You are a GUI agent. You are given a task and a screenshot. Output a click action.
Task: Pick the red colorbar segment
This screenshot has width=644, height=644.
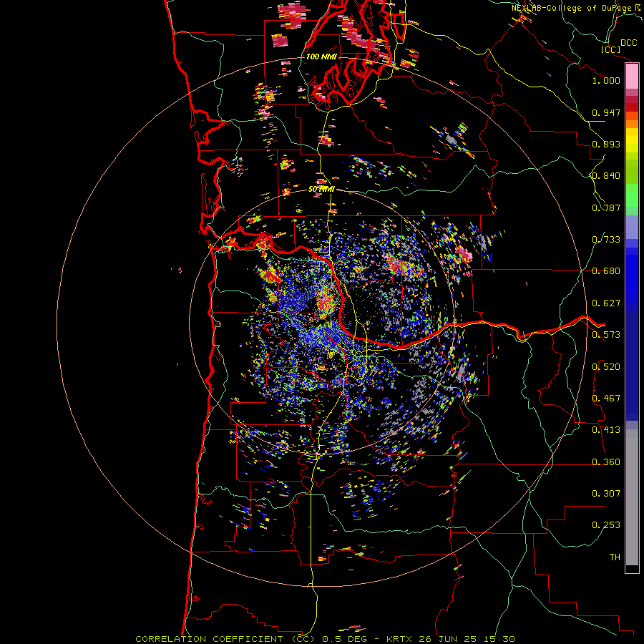[x=632, y=107]
